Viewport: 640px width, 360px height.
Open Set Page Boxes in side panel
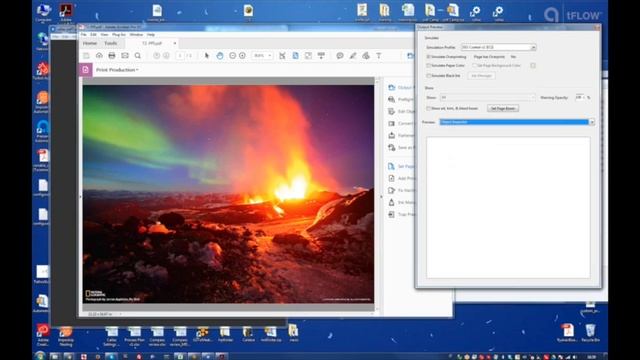click(401, 166)
